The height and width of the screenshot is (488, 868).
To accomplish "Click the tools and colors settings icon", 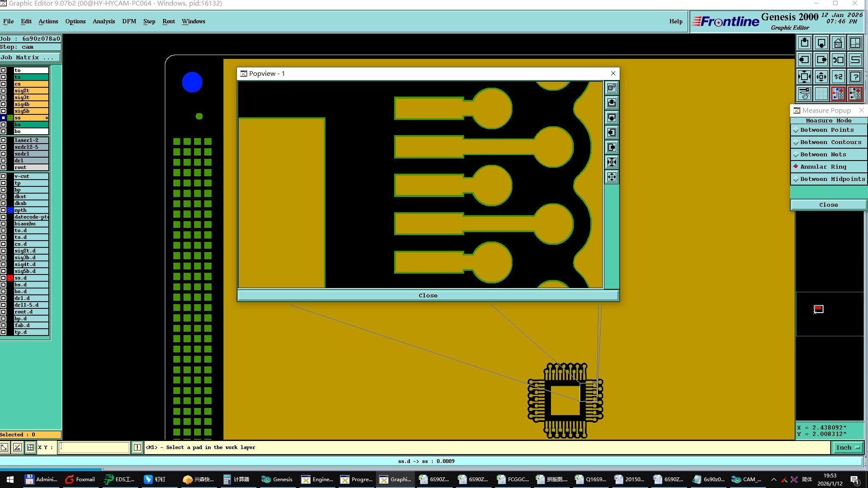I will (804, 94).
